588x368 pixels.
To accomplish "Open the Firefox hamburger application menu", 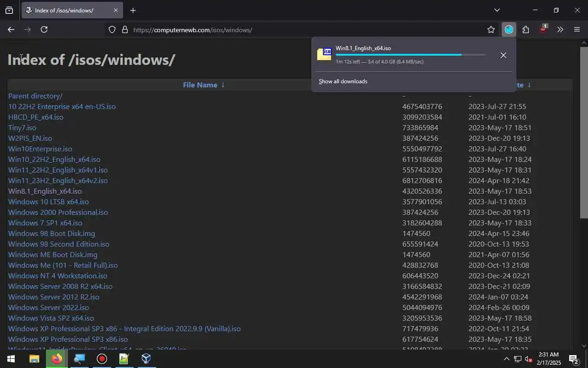I will 577,29.
